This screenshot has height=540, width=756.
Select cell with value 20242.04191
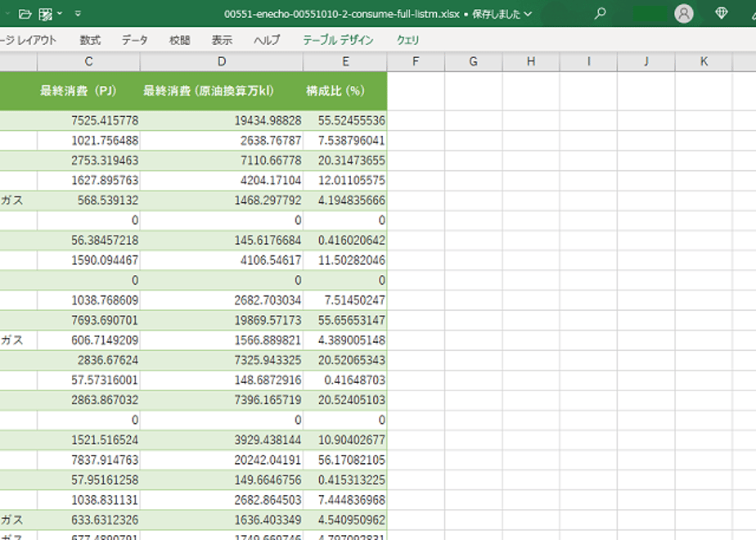tap(221, 461)
